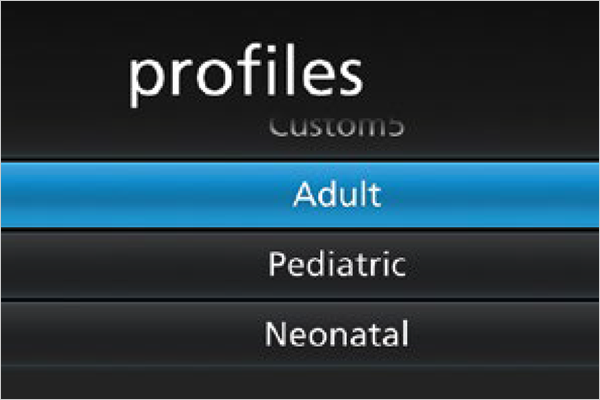Pick the Neonatal profile
This screenshot has height=400, width=600.
(x=336, y=332)
